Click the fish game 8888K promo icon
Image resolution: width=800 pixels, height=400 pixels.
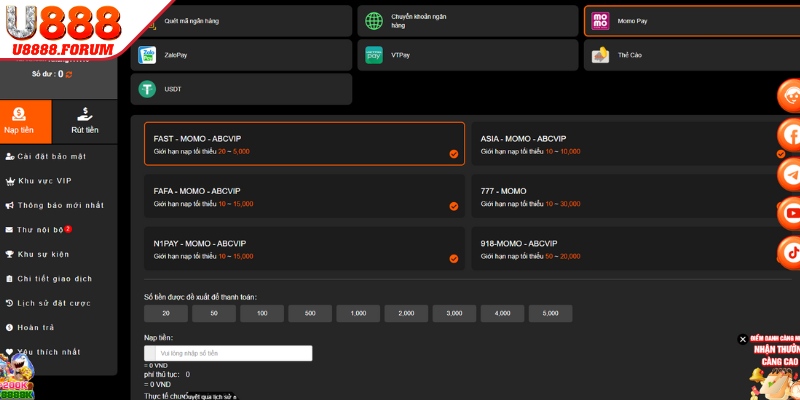pyautogui.click(x=17, y=377)
